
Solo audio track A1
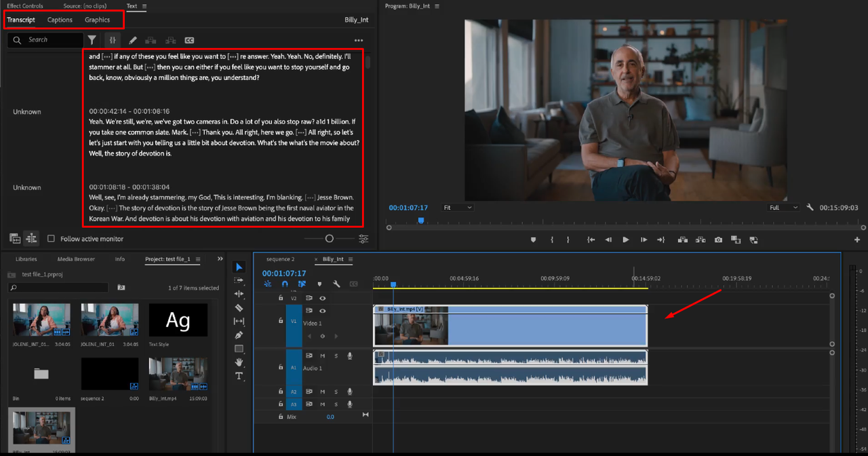[336, 356]
